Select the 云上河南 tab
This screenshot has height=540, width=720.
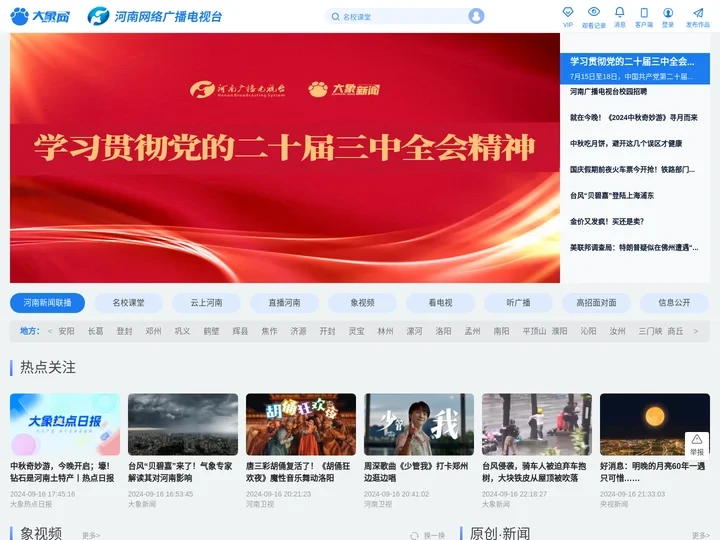click(x=206, y=303)
